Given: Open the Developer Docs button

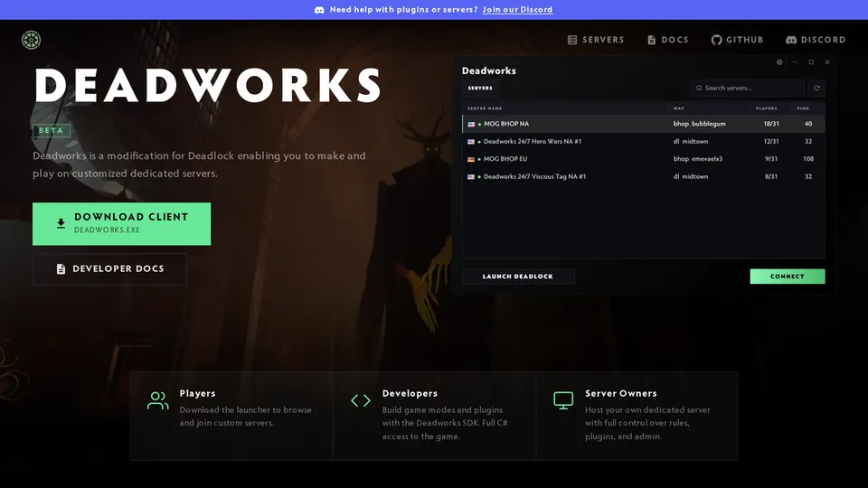Looking at the screenshot, I should (109, 269).
